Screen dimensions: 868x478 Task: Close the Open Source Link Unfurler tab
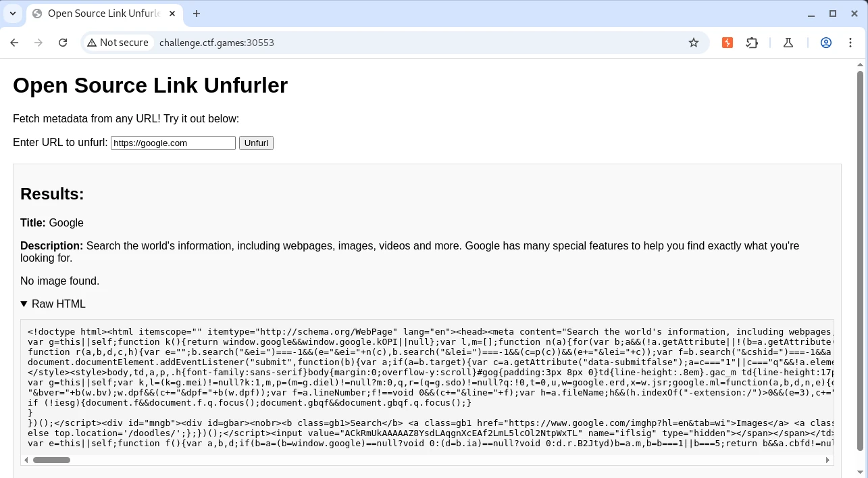click(x=171, y=14)
